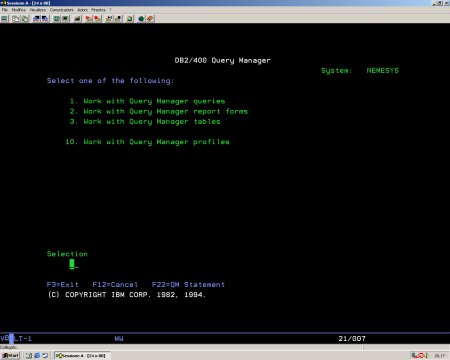The image size is (450, 360).
Task: Click the Paste toolbar icon
Action: [25, 19]
